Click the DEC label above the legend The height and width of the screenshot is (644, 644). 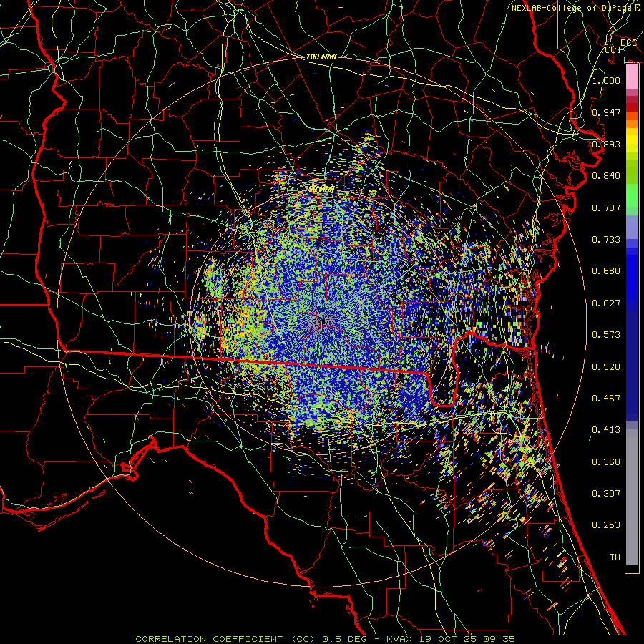[x=628, y=43]
